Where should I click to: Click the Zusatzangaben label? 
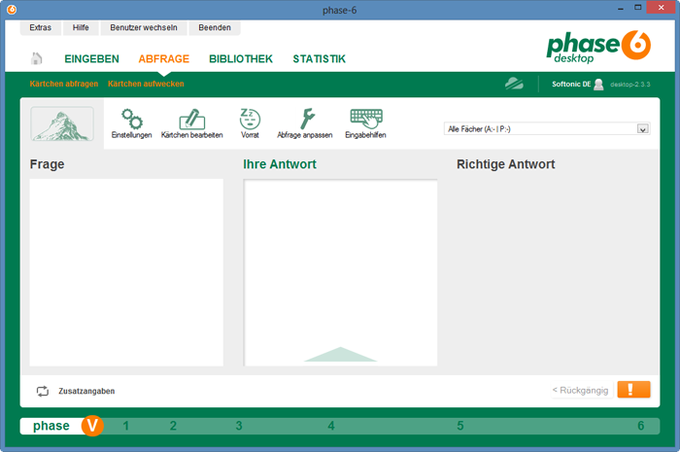point(87,391)
